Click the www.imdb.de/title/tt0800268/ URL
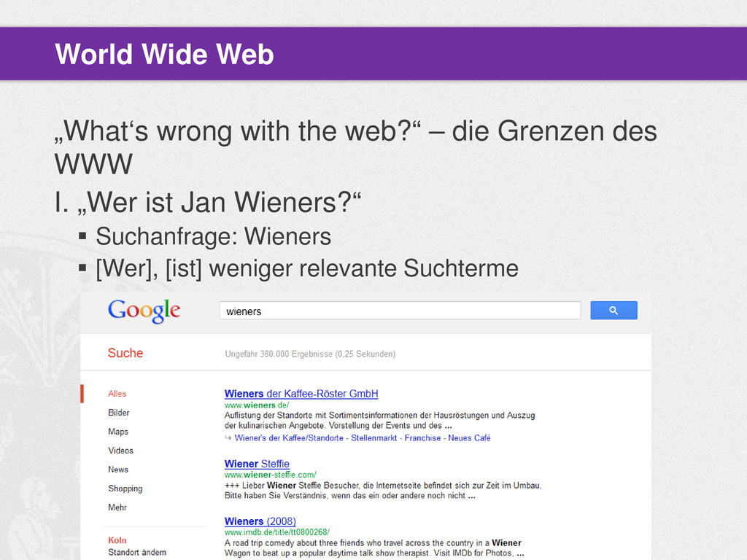Viewport: 747px width, 560px height. tap(276, 532)
